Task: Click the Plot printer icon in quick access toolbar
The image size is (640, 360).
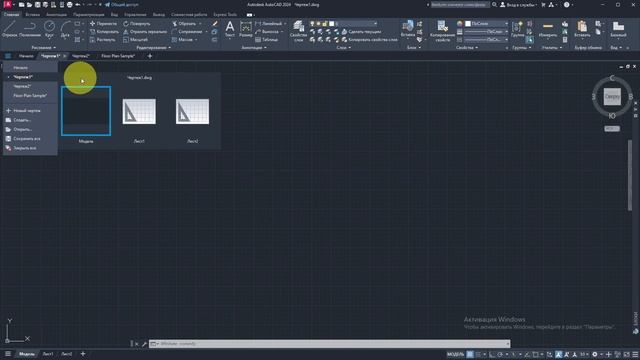Action: [x=69, y=4]
